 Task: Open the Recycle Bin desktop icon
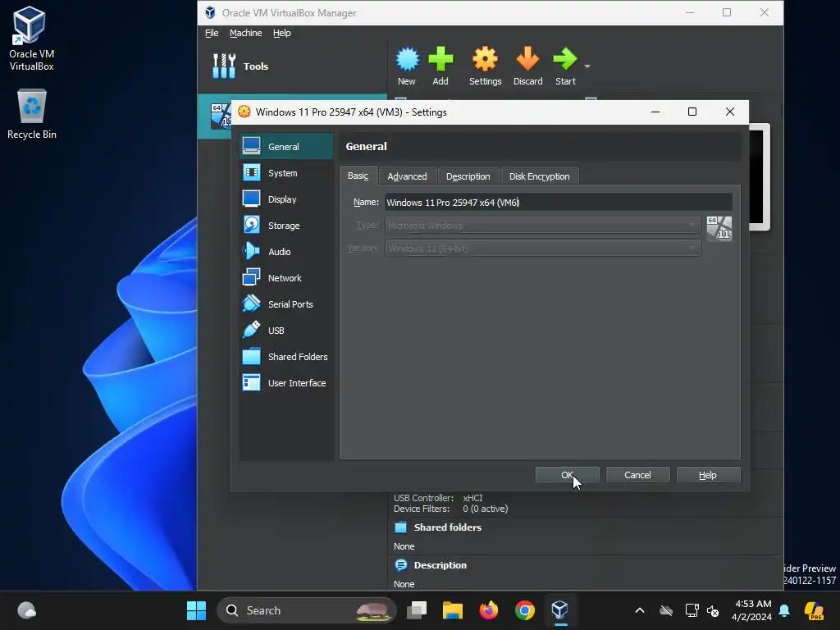click(x=32, y=114)
